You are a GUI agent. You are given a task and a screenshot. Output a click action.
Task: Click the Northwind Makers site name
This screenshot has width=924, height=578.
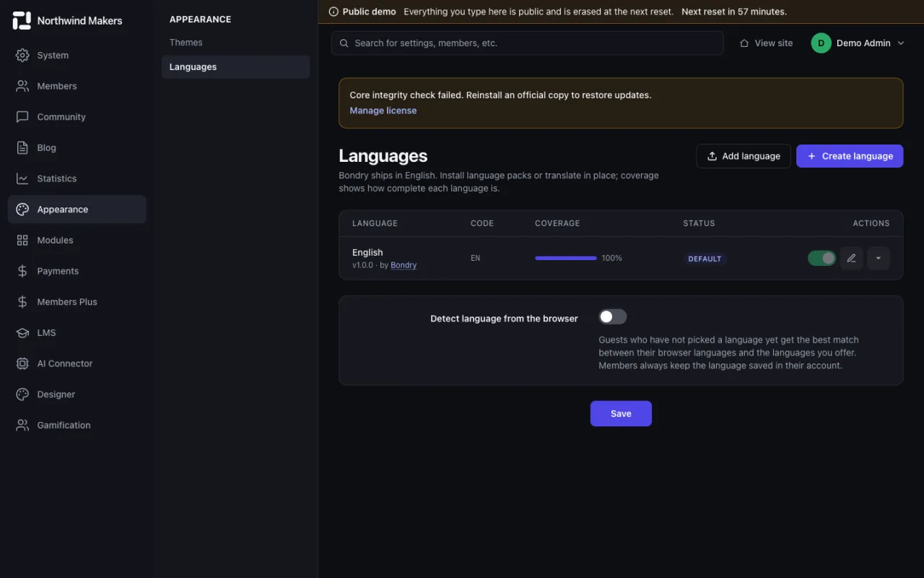click(80, 21)
